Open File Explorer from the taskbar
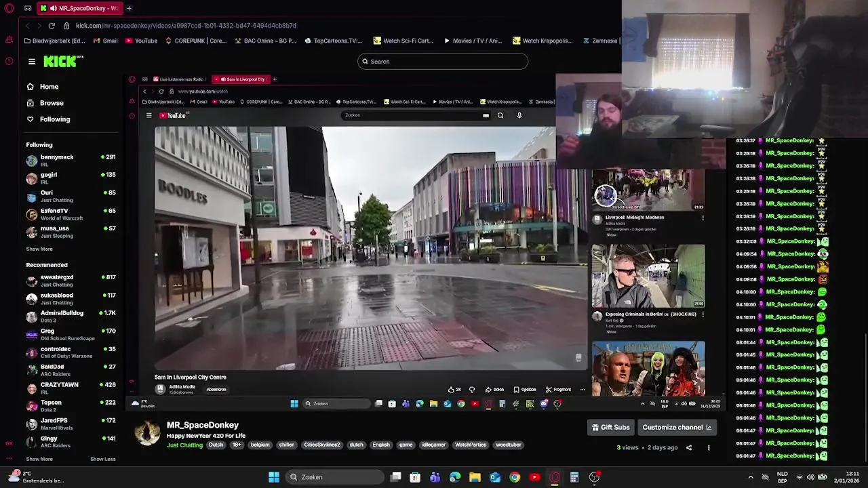 [x=475, y=477]
